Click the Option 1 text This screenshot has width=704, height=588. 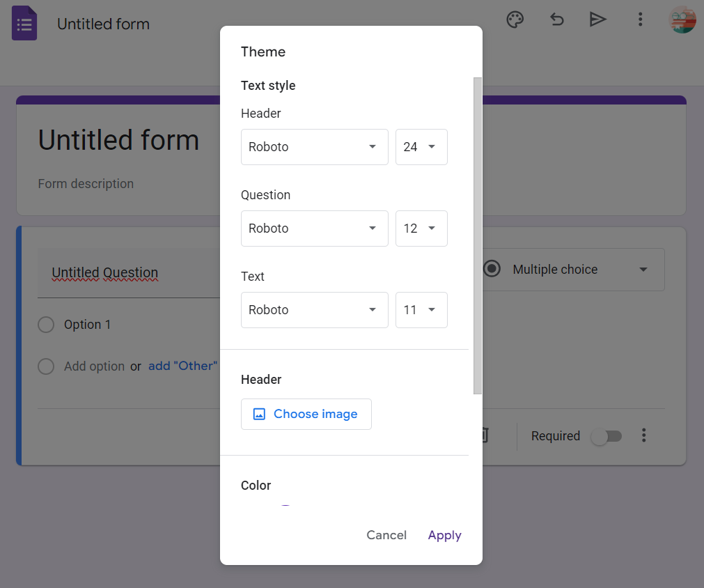click(87, 325)
